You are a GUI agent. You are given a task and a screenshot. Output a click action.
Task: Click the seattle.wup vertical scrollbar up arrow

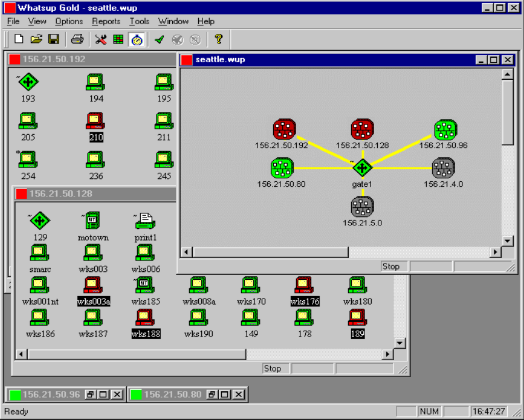507,74
